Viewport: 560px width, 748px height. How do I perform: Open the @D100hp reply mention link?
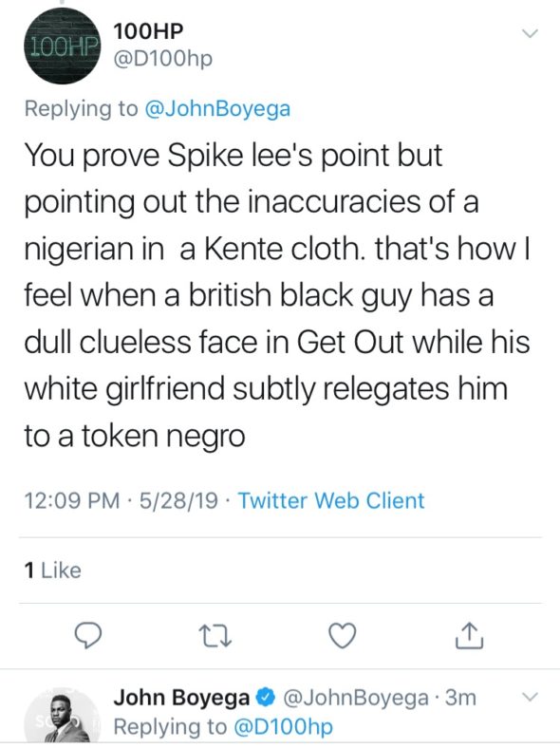coord(283,727)
